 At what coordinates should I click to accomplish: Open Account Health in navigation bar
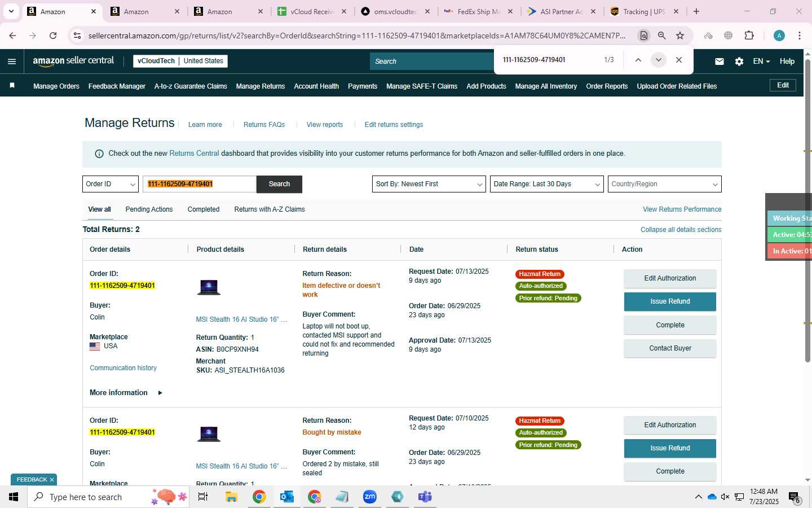(x=316, y=86)
